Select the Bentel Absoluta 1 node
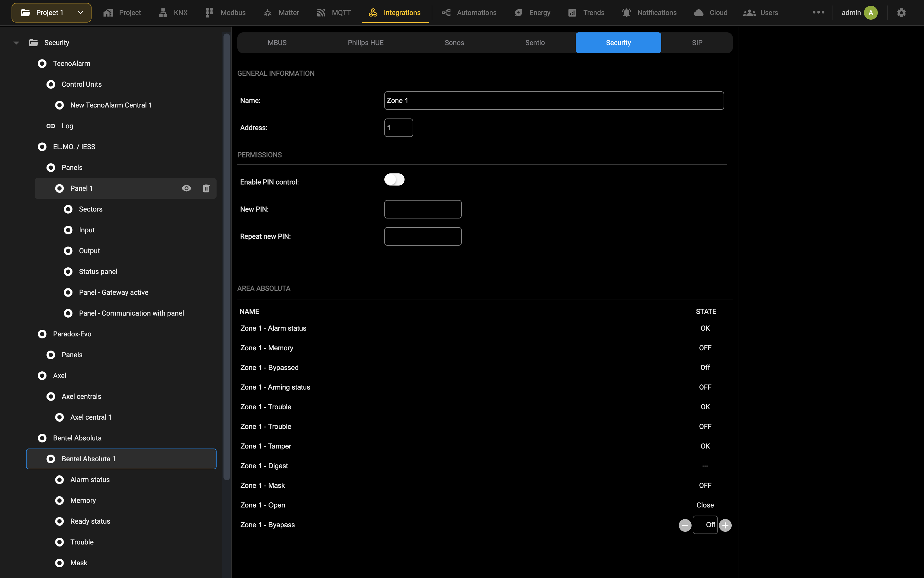The image size is (924, 578). coord(121,459)
